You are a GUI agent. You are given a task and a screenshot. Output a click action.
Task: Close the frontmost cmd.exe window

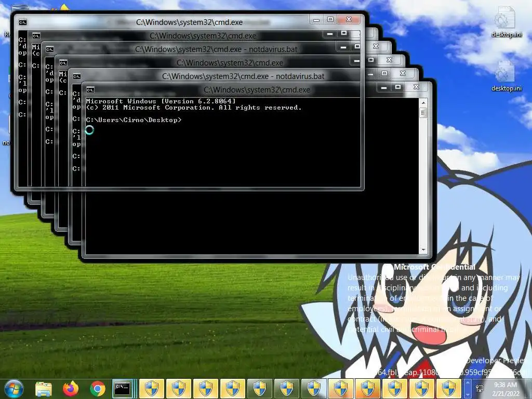click(x=416, y=87)
